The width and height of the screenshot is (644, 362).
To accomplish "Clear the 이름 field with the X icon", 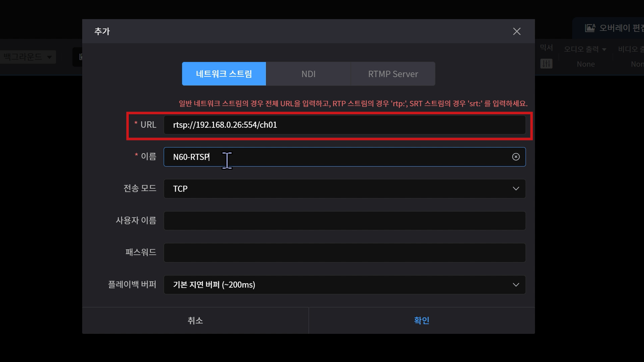I will [x=516, y=157].
